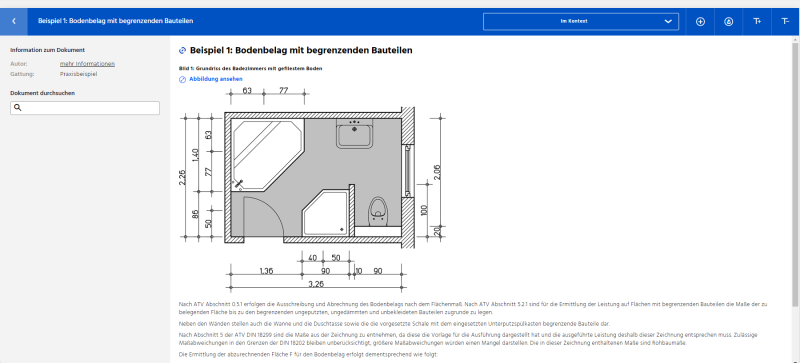Click the Bild 1 Grundriss caption text
Viewport: 800px width, 363px height.
coord(251,68)
